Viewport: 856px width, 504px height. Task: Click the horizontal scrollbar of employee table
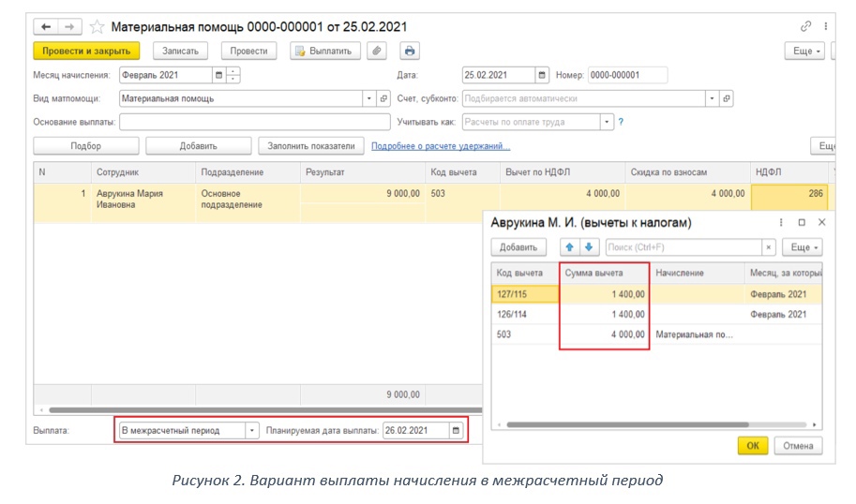point(264,409)
